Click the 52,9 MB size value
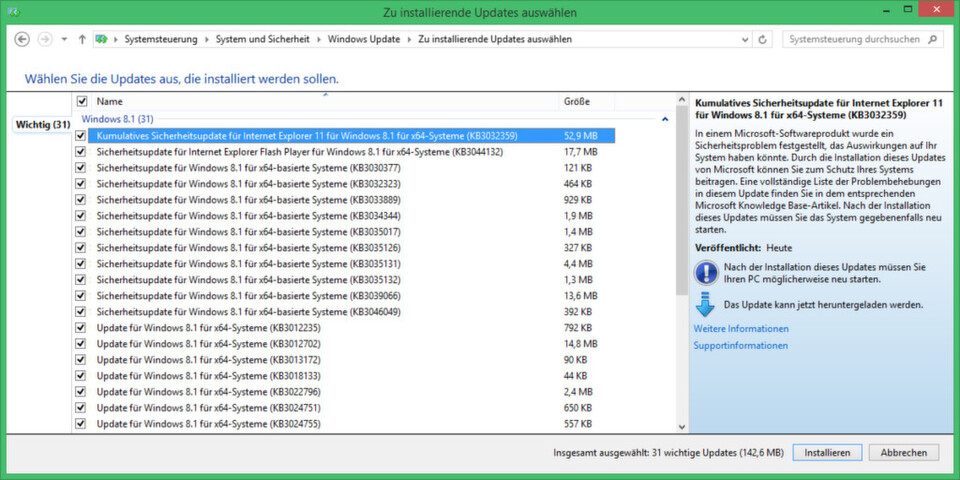Viewport: 960px width, 480px height. coord(580,135)
